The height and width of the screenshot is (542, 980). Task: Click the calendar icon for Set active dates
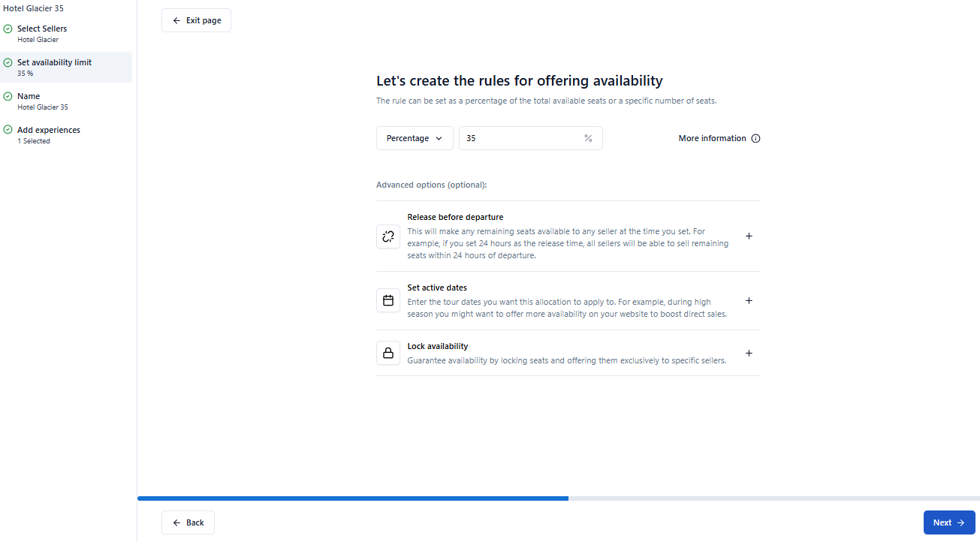(x=388, y=300)
